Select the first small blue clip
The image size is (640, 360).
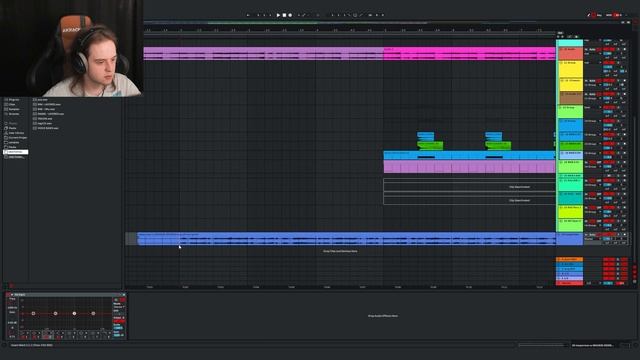click(x=425, y=136)
